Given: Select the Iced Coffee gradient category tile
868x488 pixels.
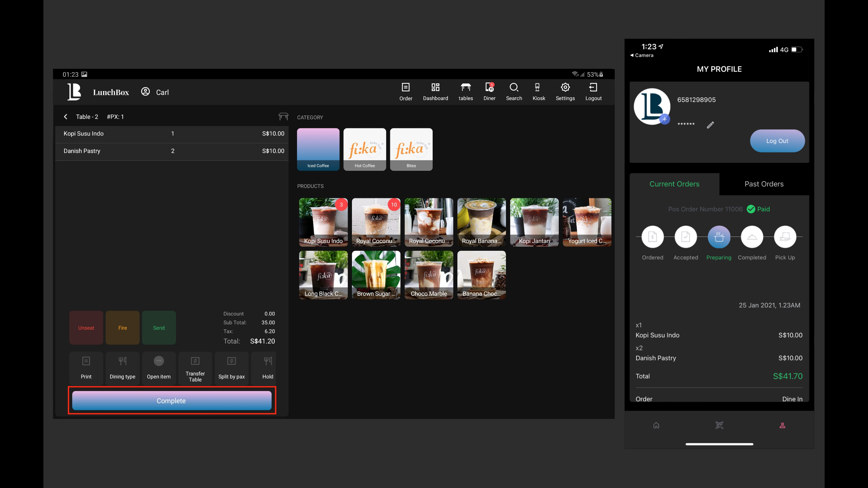Looking at the screenshot, I should tap(318, 149).
